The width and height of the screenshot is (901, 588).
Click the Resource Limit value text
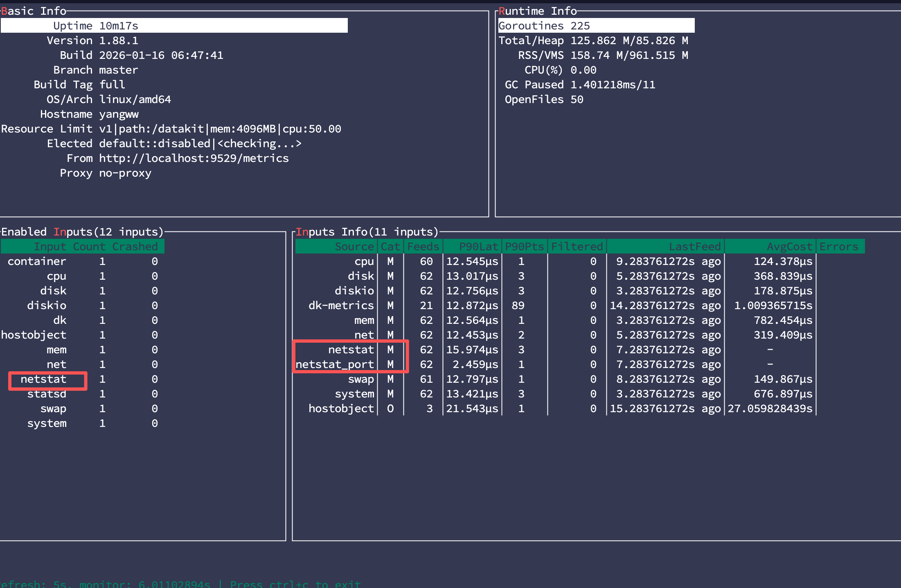[x=220, y=129]
